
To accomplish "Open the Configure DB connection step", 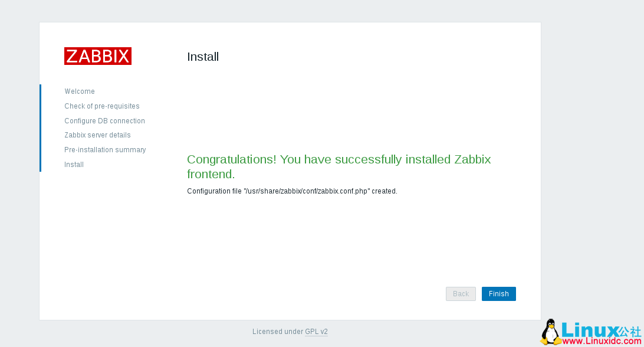I will pos(104,121).
